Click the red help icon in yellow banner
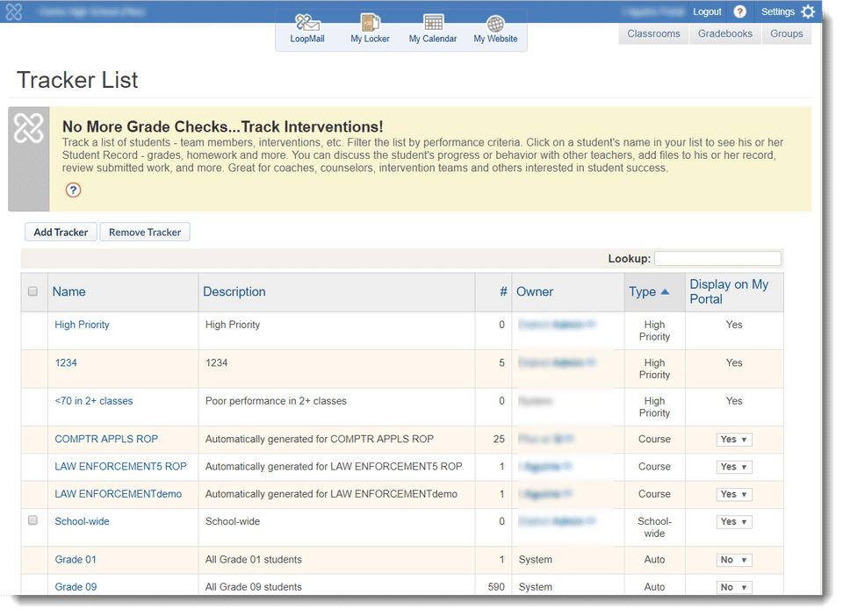This screenshot has width=843, height=616. tap(73, 190)
